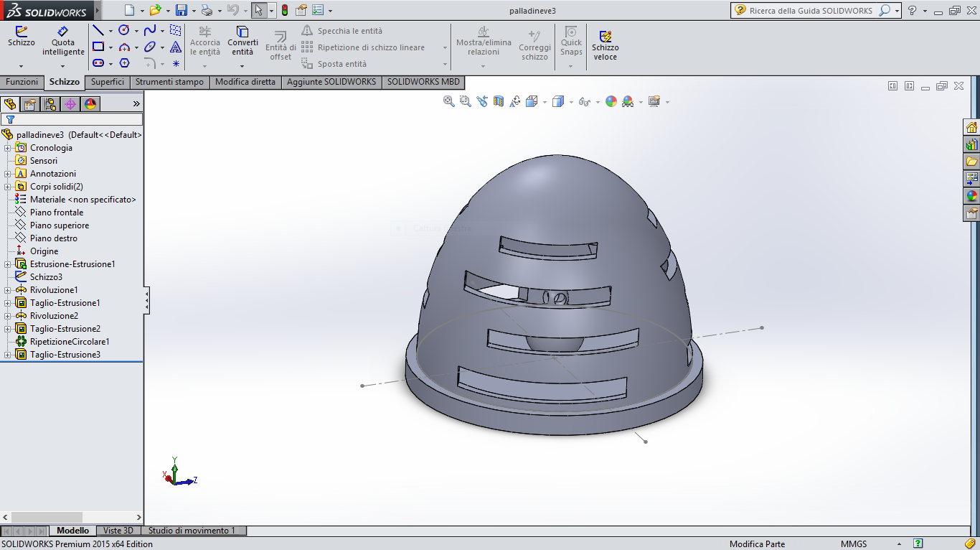Image resolution: width=980 pixels, height=550 pixels.
Task: Insert sketch Text with the A icon
Action: tap(176, 47)
